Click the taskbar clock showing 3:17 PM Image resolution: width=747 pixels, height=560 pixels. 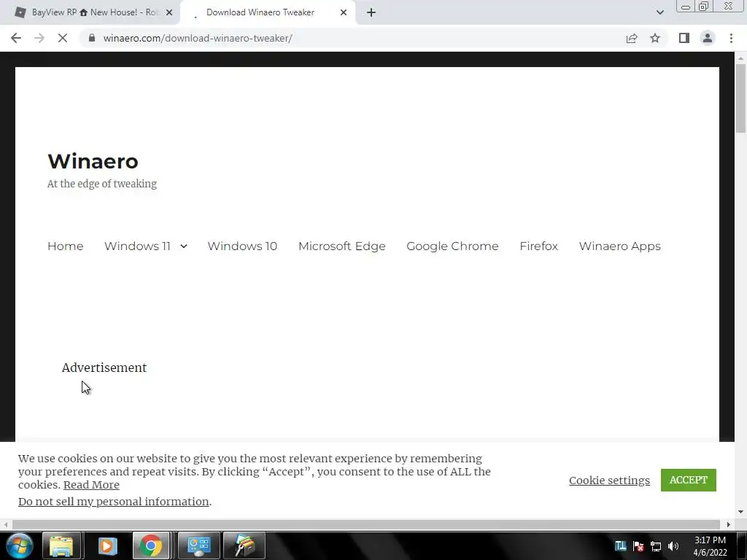point(710,546)
